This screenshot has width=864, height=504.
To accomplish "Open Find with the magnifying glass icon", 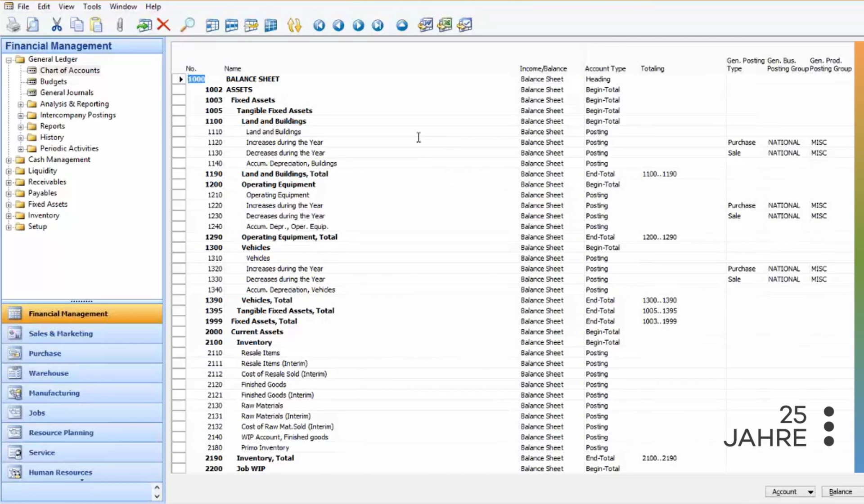I will click(187, 25).
